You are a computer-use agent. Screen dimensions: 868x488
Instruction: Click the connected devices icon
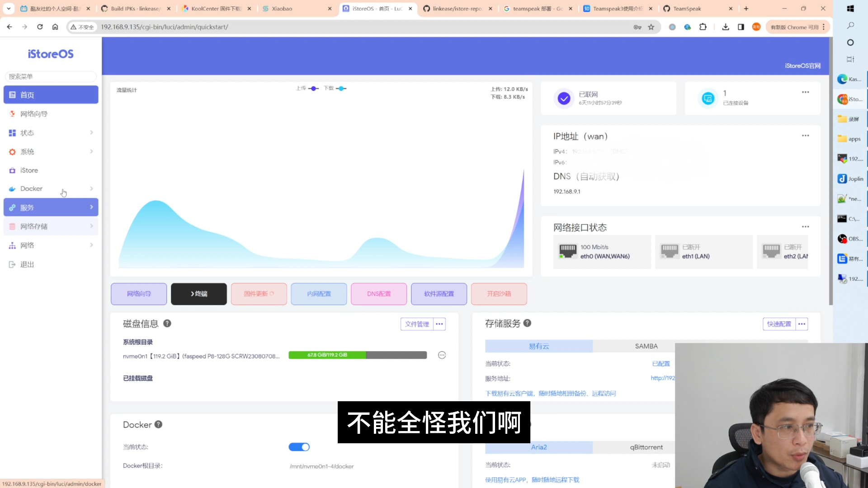tap(708, 98)
